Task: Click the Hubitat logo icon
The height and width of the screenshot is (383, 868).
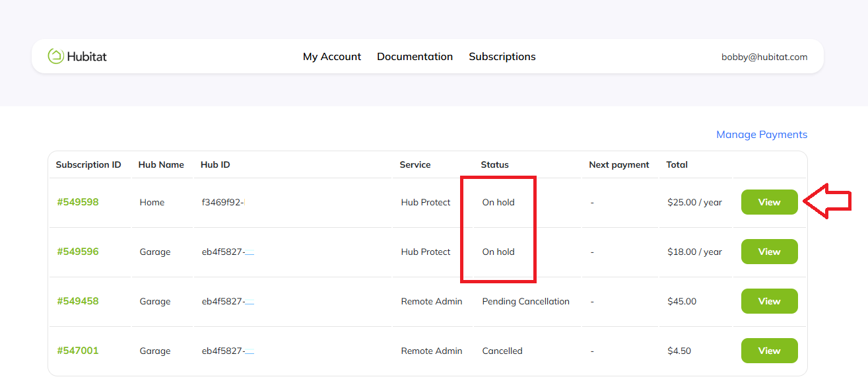Action: coord(56,57)
